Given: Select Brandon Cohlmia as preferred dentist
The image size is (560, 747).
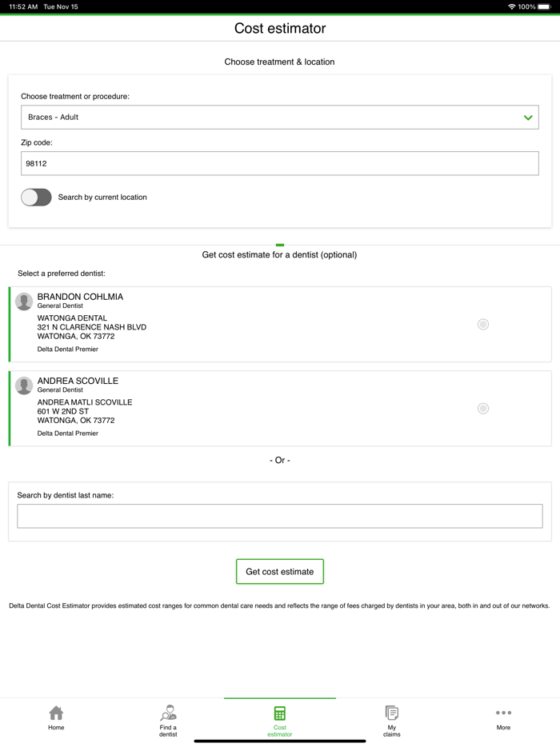Looking at the screenshot, I should click(482, 324).
